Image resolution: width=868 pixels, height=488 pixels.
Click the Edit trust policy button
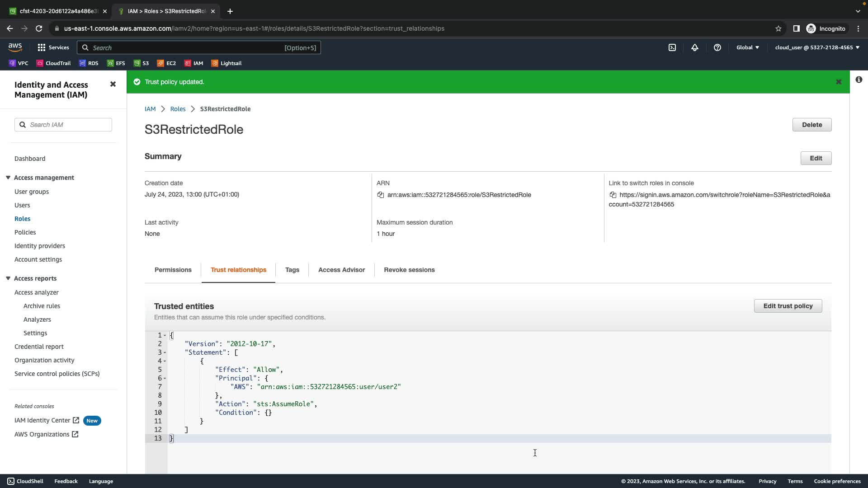(788, 306)
